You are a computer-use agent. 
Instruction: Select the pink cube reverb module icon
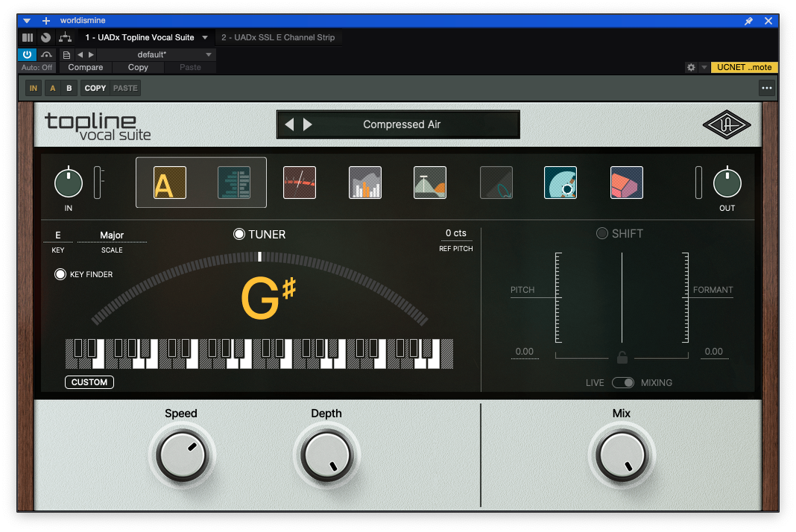coord(627,183)
